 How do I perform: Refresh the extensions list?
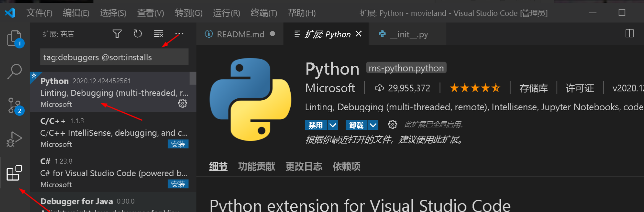[x=137, y=34]
